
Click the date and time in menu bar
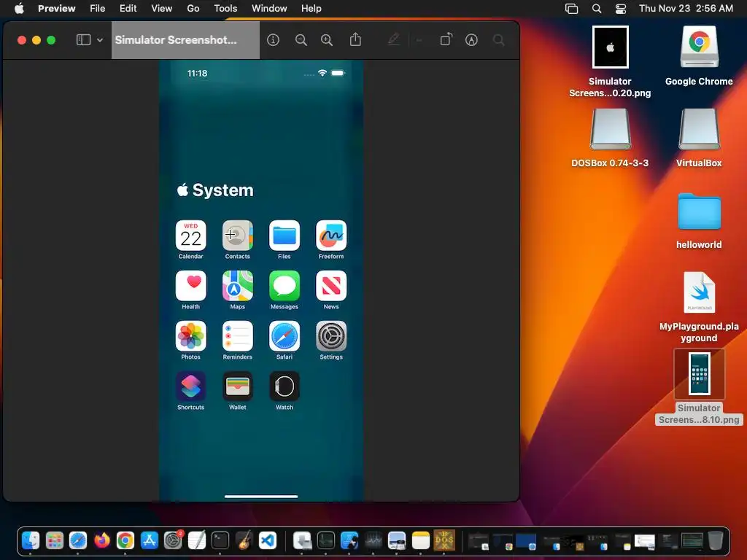pos(686,8)
